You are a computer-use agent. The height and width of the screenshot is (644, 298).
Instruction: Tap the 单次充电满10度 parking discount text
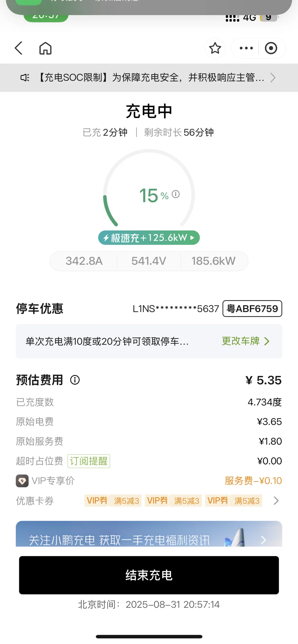click(x=107, y=341)
